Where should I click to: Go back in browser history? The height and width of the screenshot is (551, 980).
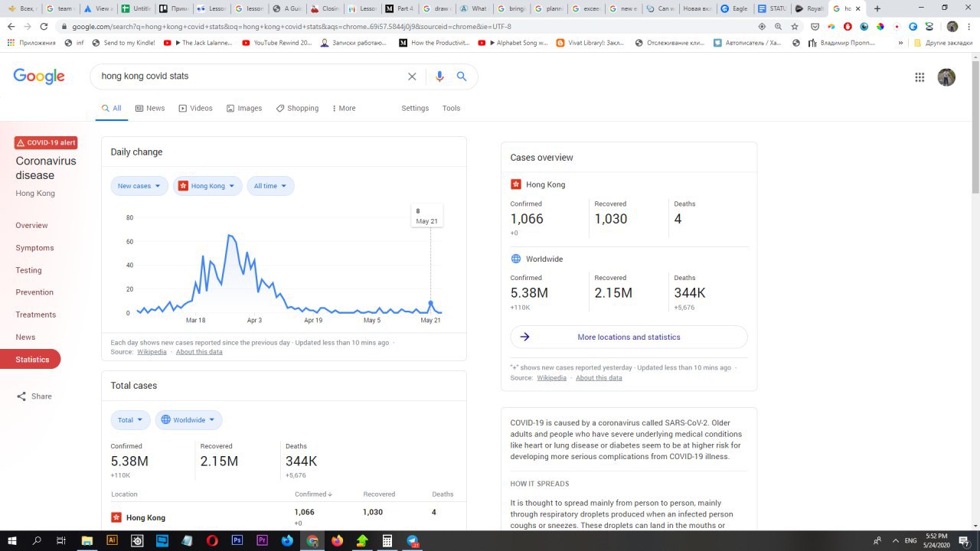pos(11,26)
